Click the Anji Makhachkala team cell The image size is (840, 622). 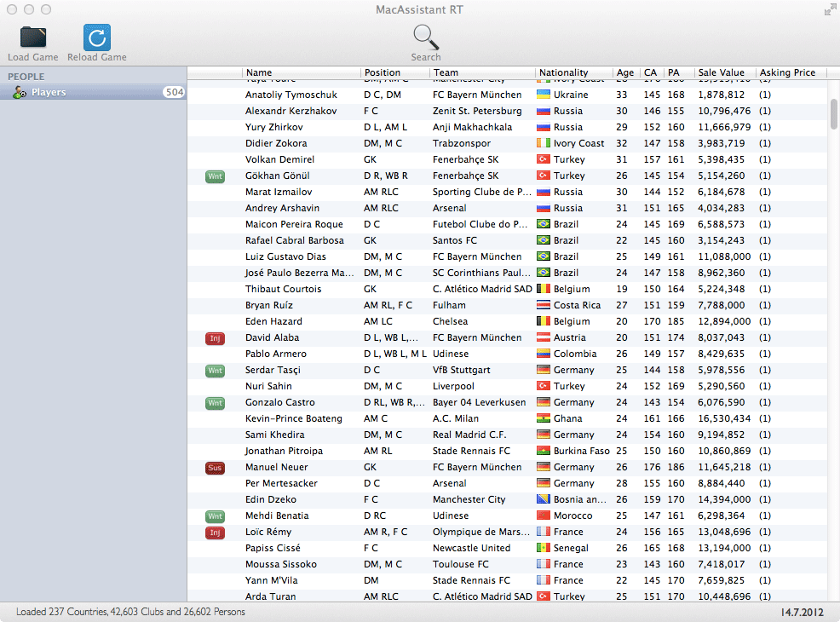click(x=473, y=127)
